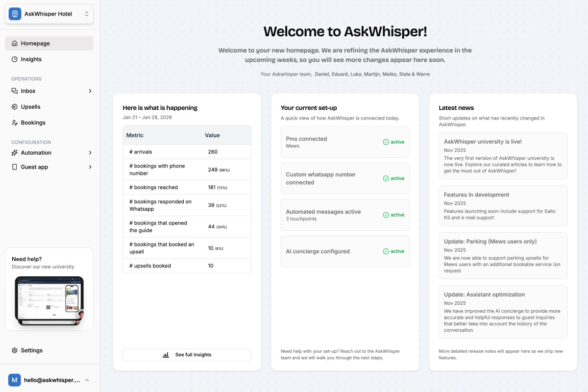
Task: Click the Insights pie chart icon
Action: [x=15, y=59]
